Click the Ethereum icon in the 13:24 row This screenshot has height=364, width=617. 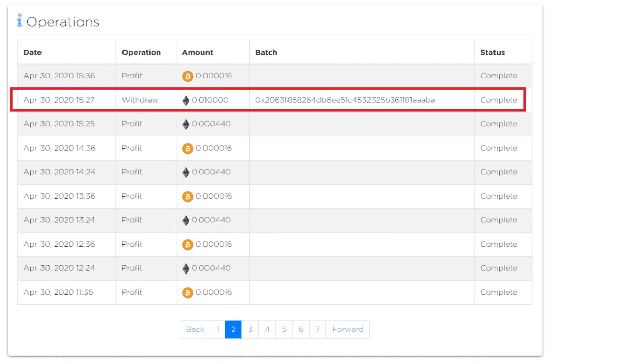pos(186,220)
